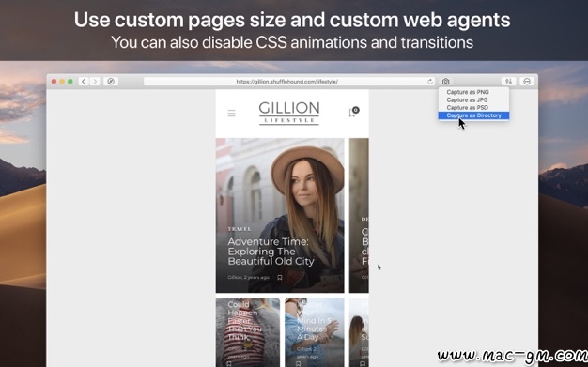Open the striped shirt article thumbnail
This screenshot has width=588, height=367.
[248, 332]
